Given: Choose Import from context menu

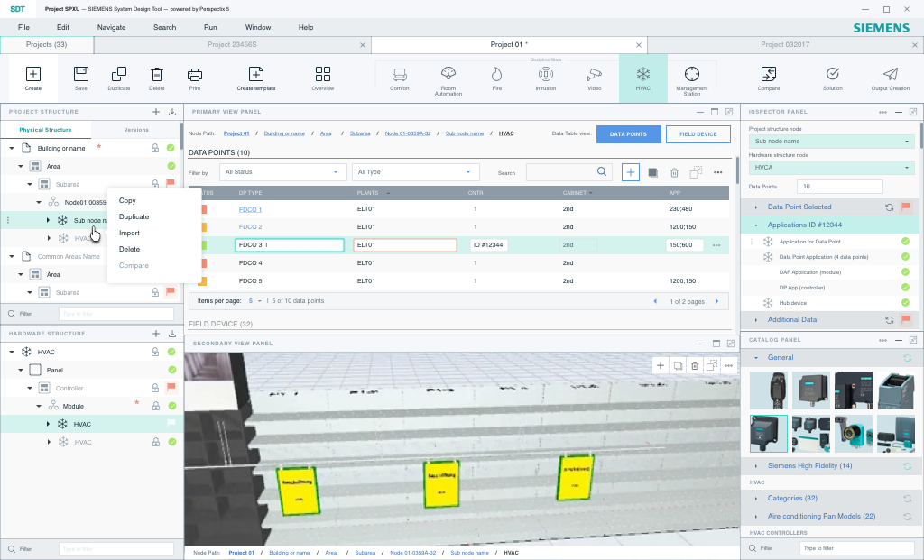Looking at the screenshot, I should click(x=129, y=234).
